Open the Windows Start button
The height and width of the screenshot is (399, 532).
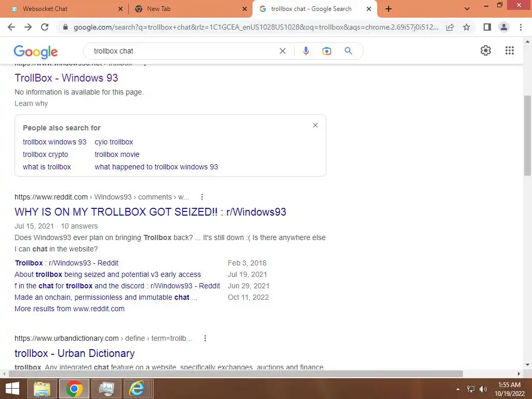pos(12,389)
